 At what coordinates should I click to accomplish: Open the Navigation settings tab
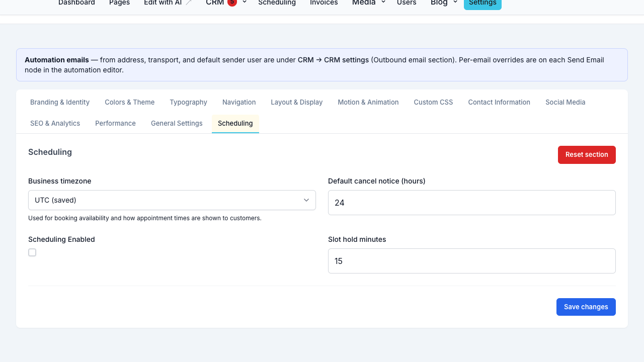coord(239,102)
